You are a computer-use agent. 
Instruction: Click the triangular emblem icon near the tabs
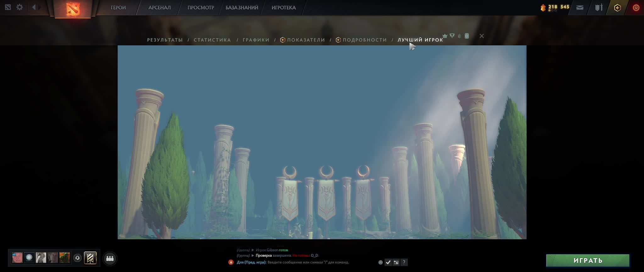coord(452,36)
